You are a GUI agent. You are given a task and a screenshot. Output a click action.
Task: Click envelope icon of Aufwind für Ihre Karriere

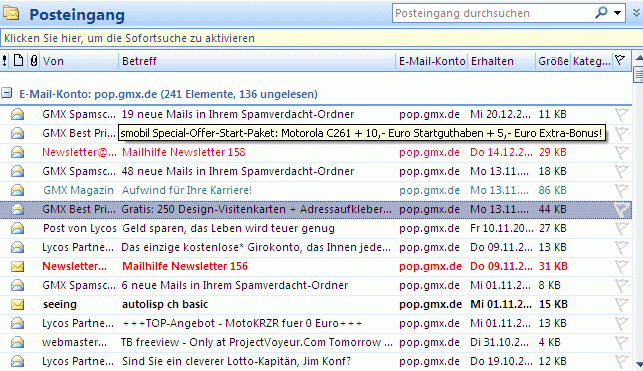[x=17, y=190]
